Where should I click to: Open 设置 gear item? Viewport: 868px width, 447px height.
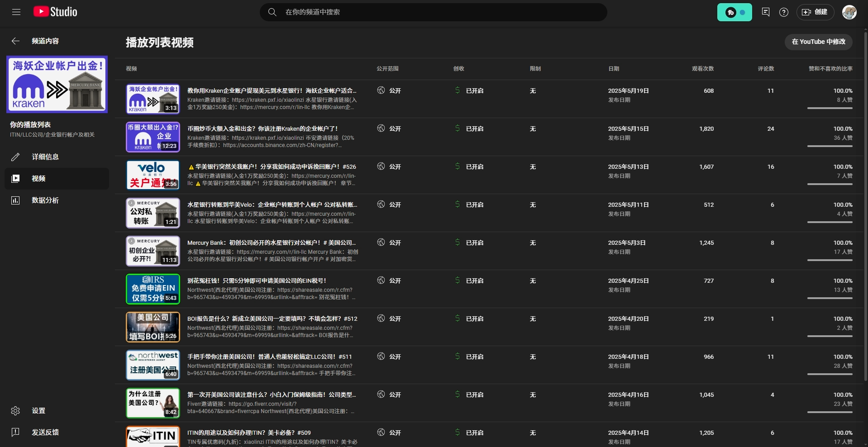click(x=57, y=411)
